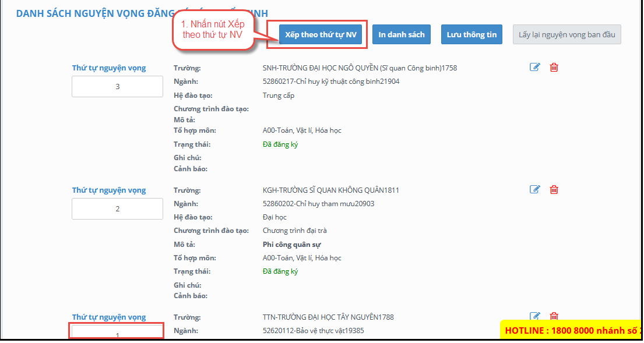The width and height of the screenshot is (644, 343).
Task: Delete the Đại học Tây Nguyên entry
Action: (554, 316)
